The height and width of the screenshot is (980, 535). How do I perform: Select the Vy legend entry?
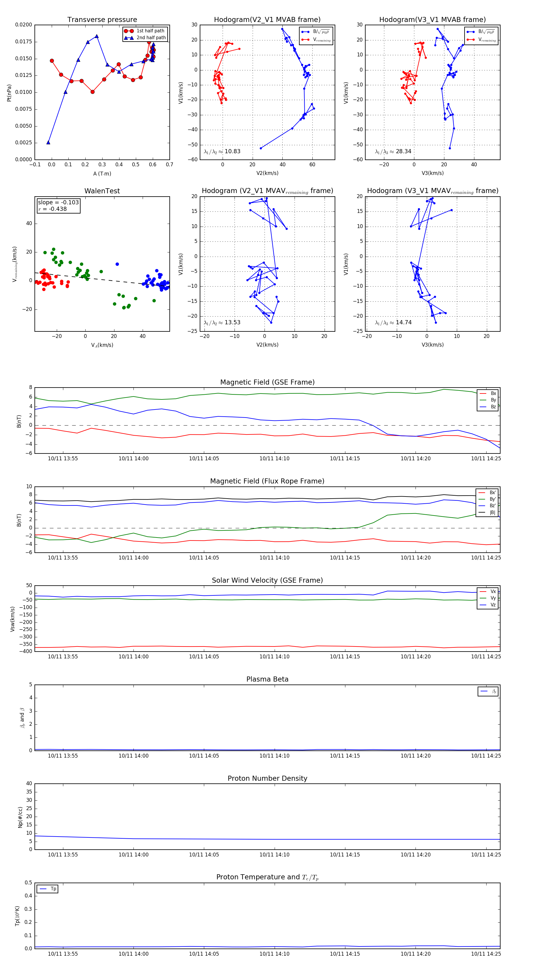488,598
